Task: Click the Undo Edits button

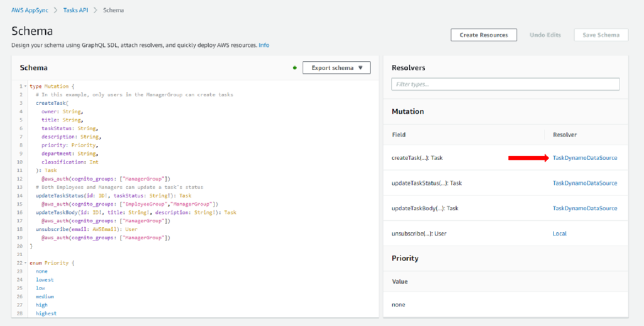Action: click(545, 35)
